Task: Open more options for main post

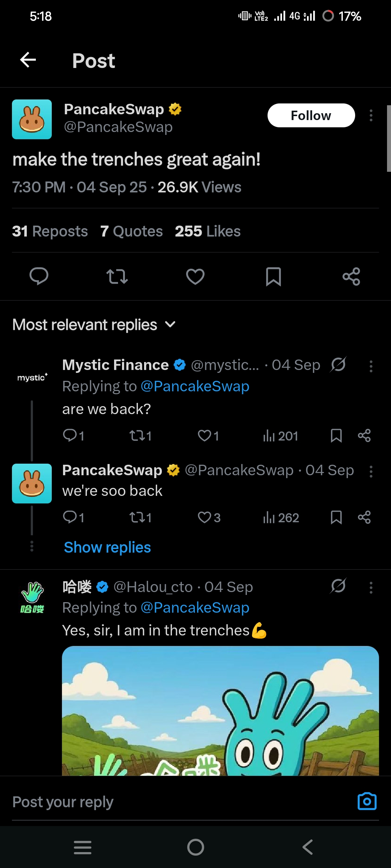Action: pos(371,116)
